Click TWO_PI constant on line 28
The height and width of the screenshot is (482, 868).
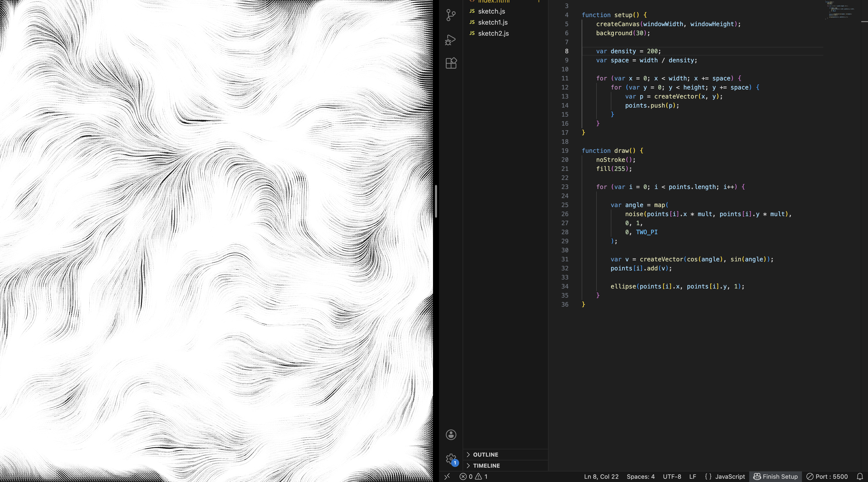647,232
